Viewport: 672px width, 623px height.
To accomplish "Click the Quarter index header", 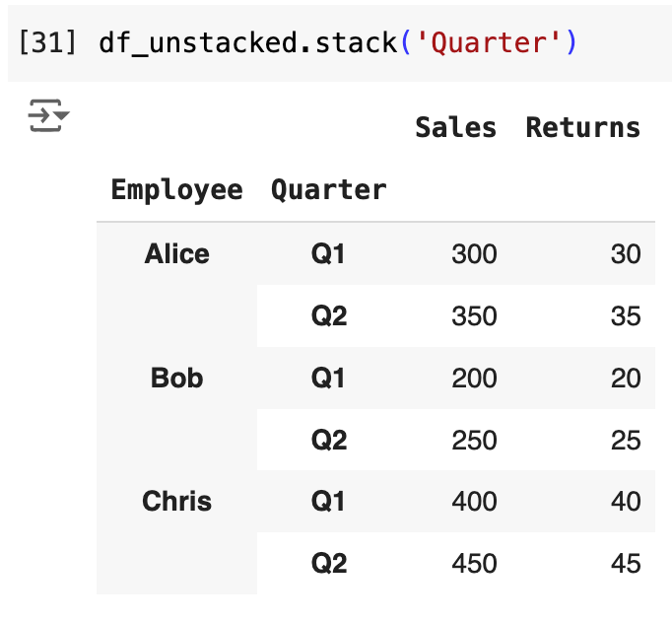I will [328, 189].
